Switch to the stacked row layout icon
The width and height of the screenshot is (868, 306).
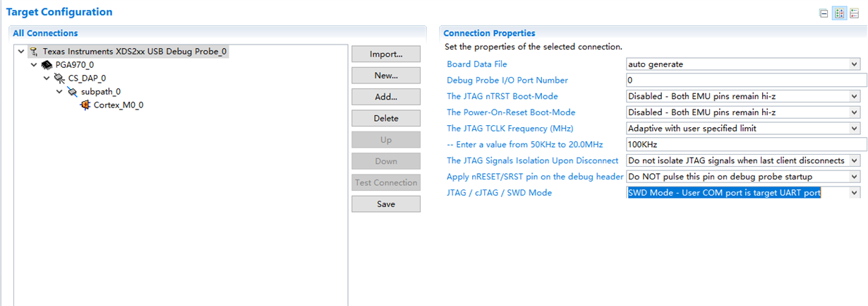tap(854, 13)
